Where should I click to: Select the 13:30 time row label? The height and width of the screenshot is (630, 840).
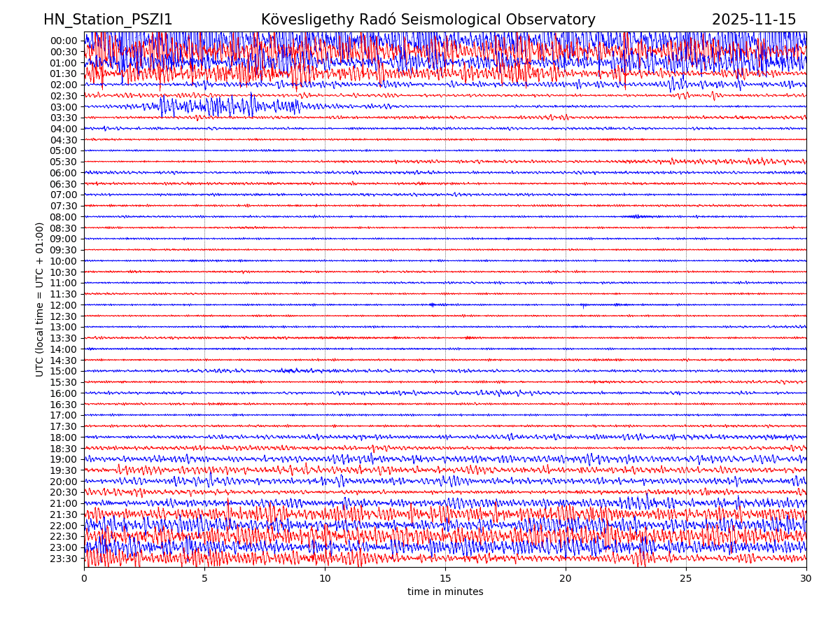pyautogui.click(x=63, y=338)
